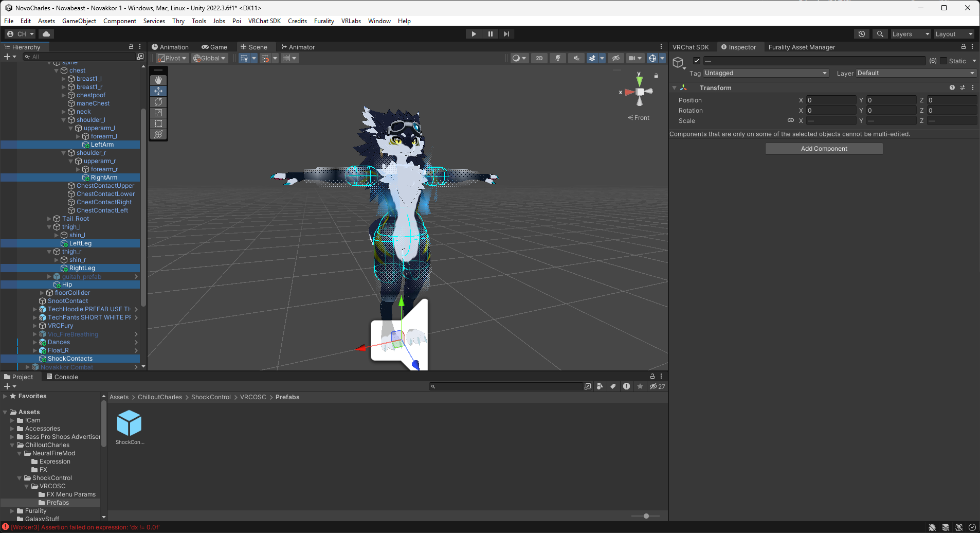Toggle Scene grid visibility
Viewport: 980px width, 533px height.
244,58
